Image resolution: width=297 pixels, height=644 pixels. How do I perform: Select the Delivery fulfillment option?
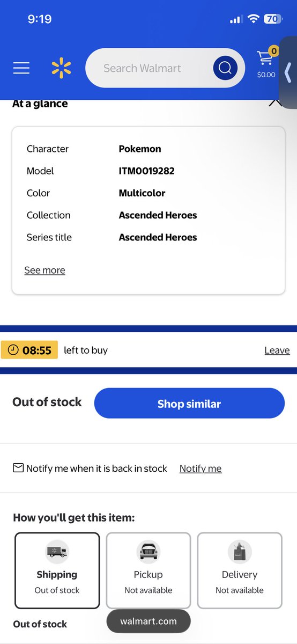click(240, 570)
